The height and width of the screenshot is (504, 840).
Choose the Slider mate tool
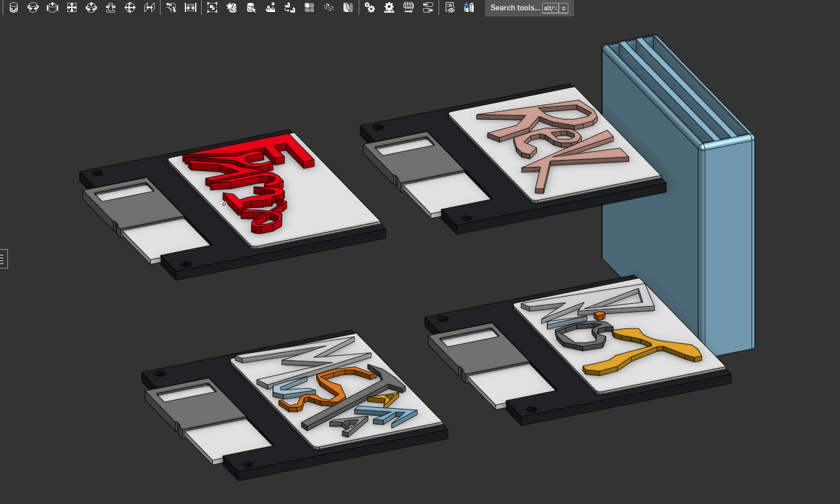click(x=52, y=7)
